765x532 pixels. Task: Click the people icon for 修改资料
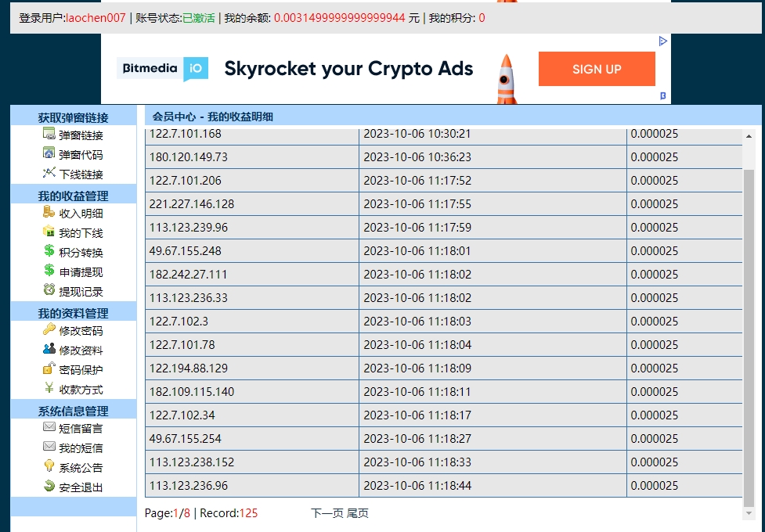click(49, 350)
